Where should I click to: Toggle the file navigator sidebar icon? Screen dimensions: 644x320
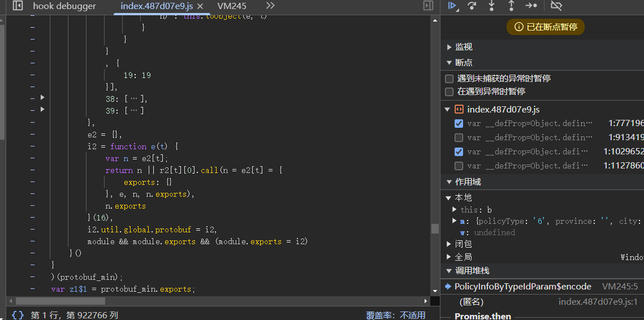pos(17,6)
